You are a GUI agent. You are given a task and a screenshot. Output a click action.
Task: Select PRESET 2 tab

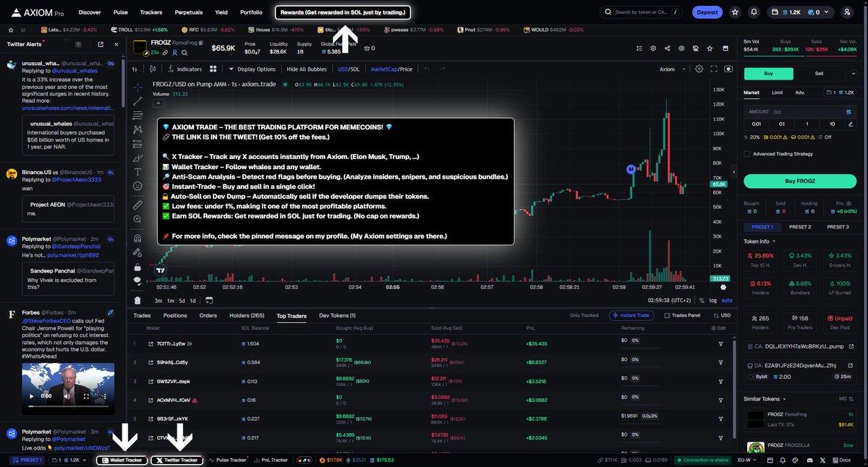click(x=799, y=227)
